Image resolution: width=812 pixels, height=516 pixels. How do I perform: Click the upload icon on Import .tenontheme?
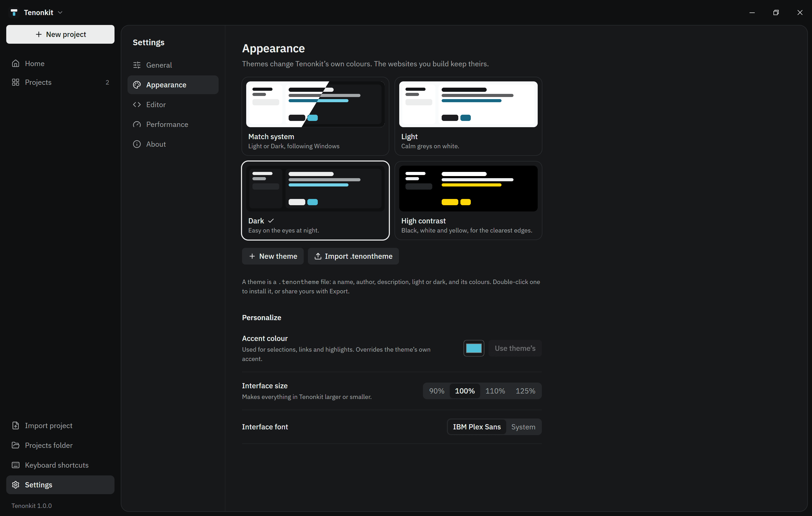click(x=318, y=256)
